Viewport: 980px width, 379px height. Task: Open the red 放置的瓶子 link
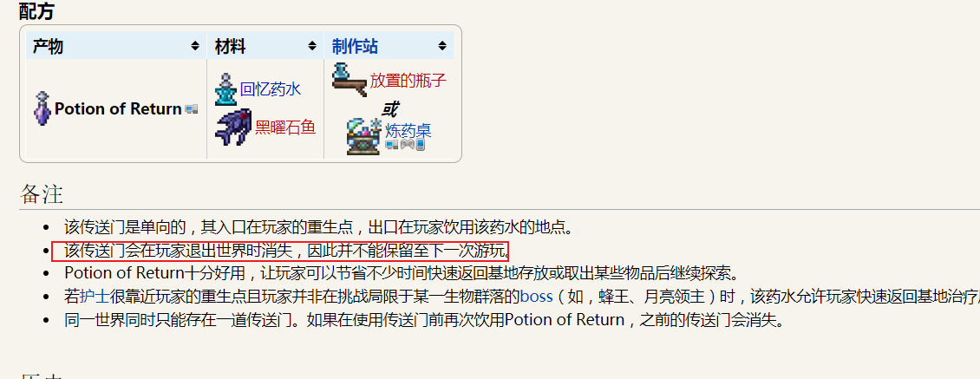point(408,80)
